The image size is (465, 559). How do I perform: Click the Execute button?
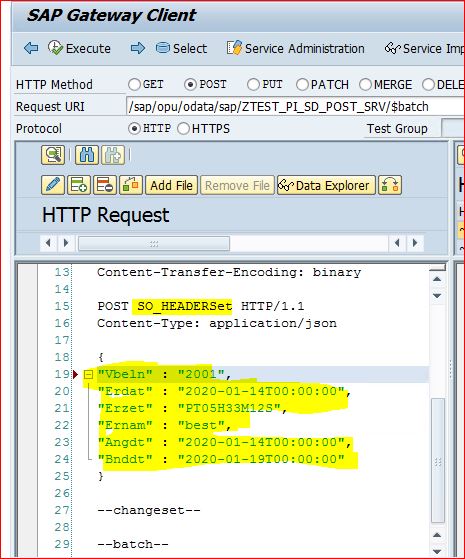tap(80, 48)
